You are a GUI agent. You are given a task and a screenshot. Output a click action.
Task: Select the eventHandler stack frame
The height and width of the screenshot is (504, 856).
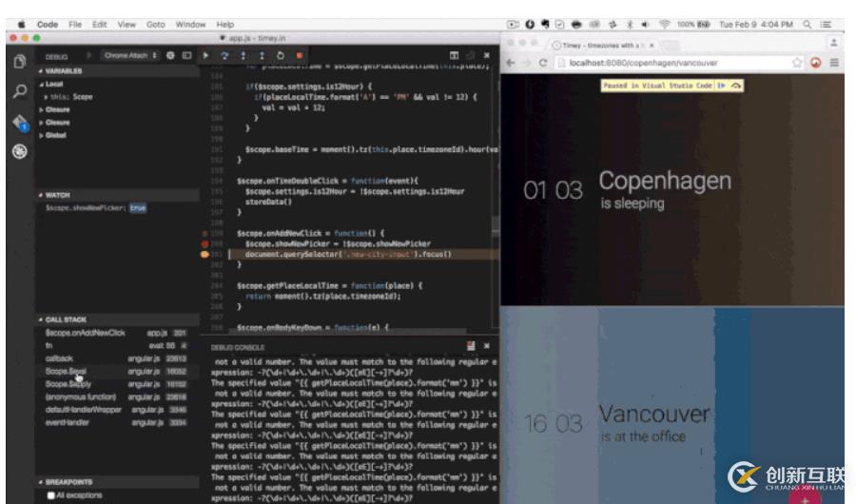pyautogui.click(x=116, y=422)
